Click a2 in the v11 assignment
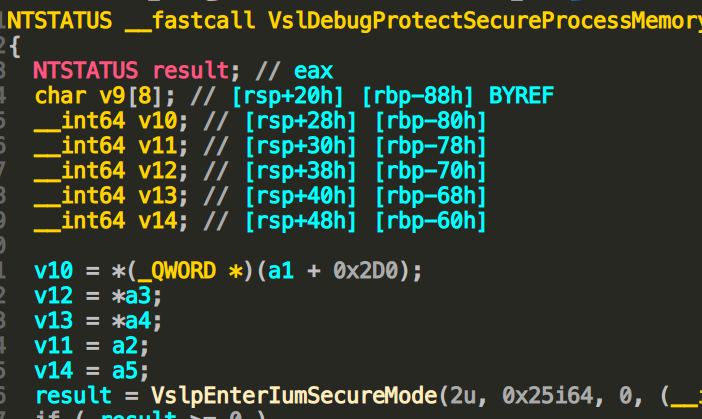Image resolution: width=702 pixels, height=419 pixels. 125,346
